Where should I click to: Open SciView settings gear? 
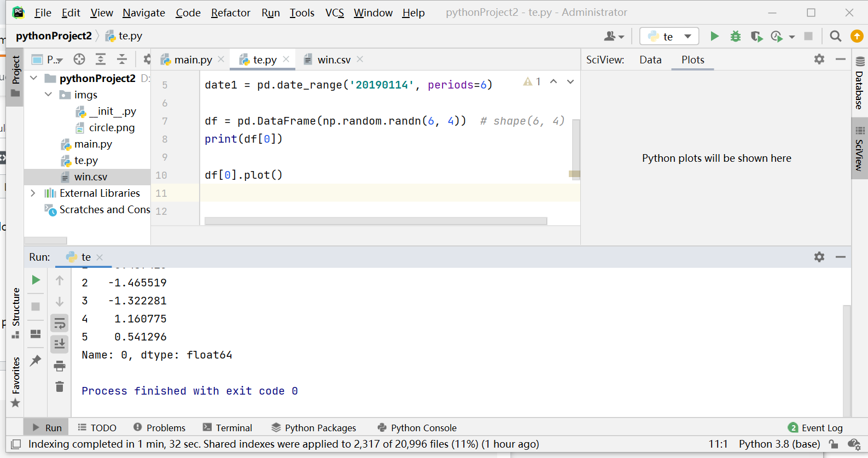819,59
